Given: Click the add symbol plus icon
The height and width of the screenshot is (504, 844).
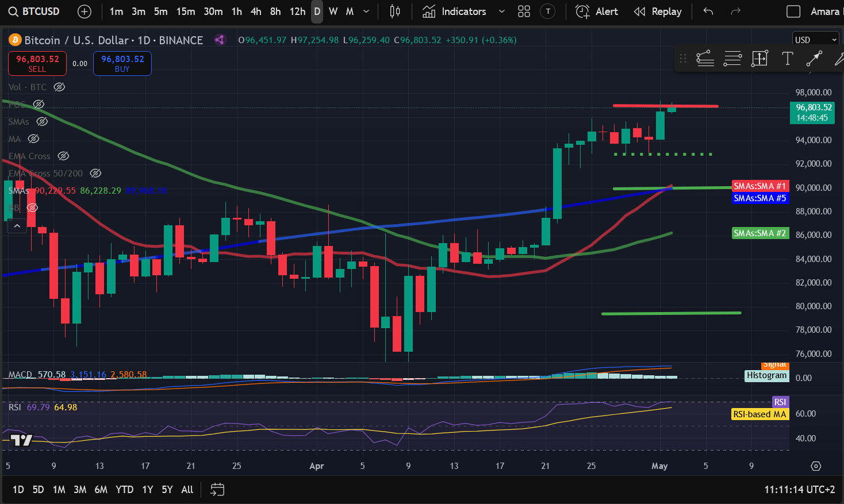Looking at the screenshot, I should [84, 11].
